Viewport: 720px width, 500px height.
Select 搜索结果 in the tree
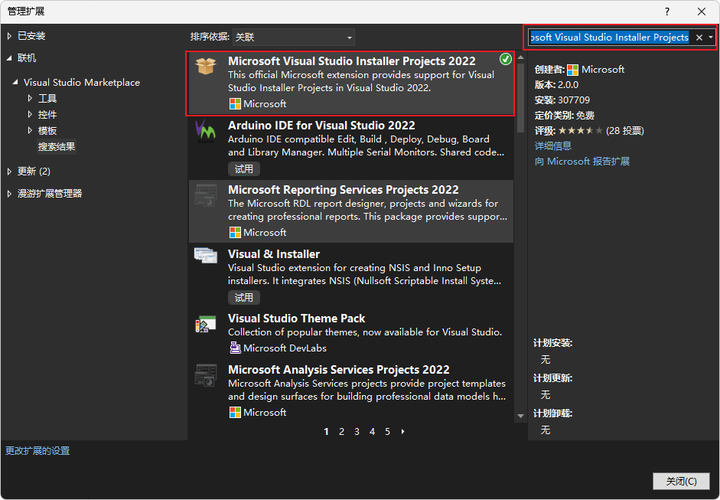(56, 147)
